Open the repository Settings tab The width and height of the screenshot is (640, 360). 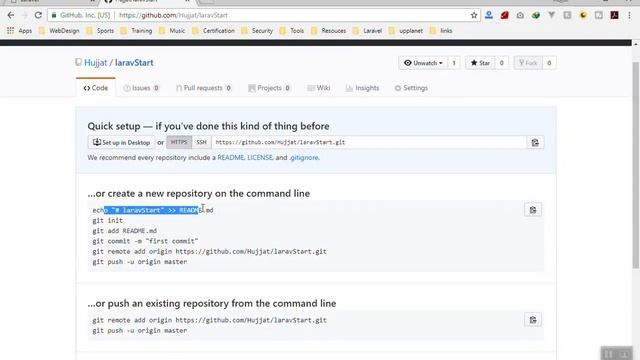pyautogui.click(x=411, y=88)
